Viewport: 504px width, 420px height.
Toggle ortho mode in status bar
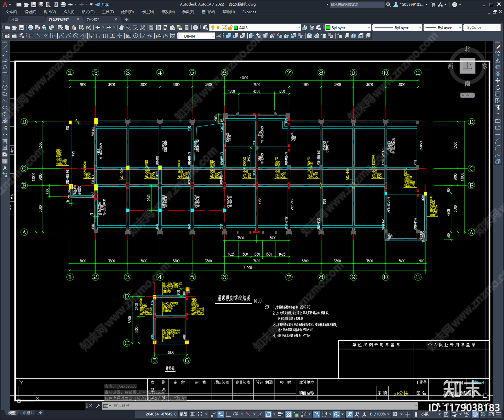[228, 414]
